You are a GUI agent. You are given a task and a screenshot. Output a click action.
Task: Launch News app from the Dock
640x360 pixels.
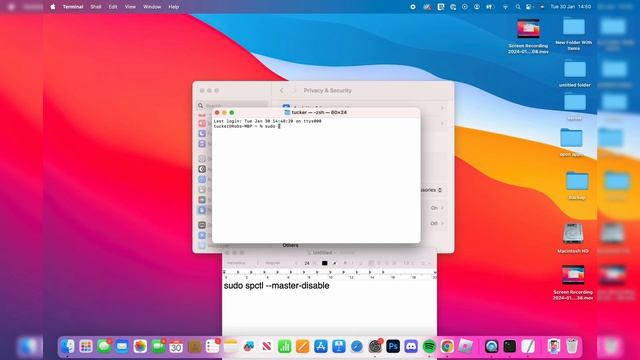267,347
